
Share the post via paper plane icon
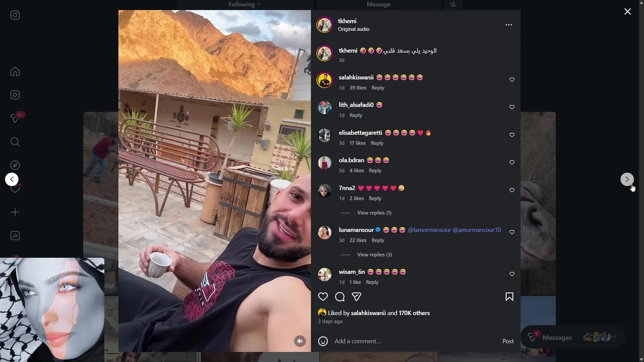tap(356, 297)
